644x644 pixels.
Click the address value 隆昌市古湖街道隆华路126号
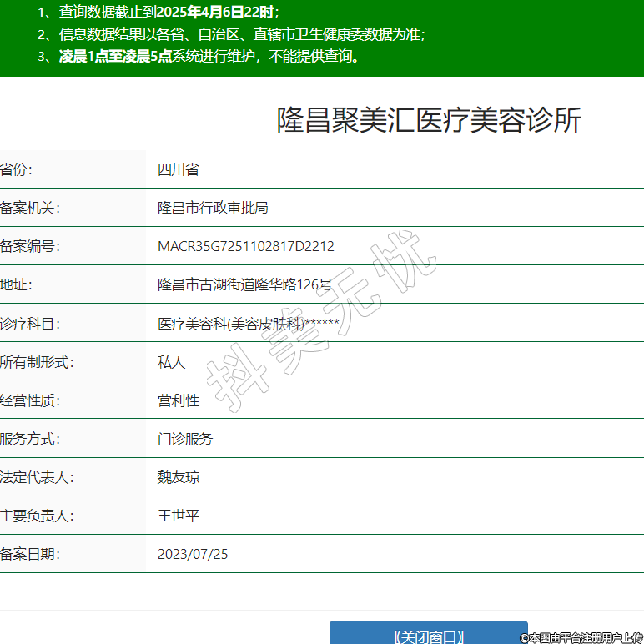[x=244, y=284]
